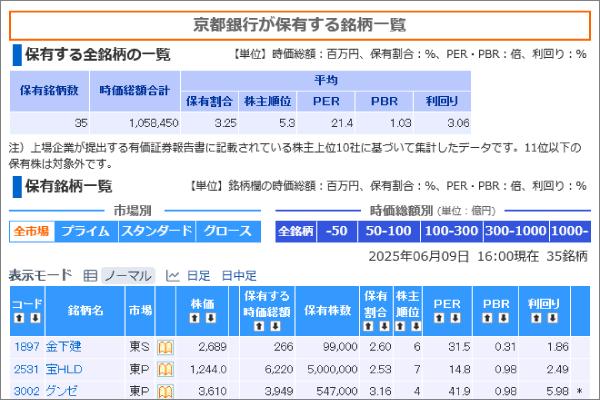Viewport: 600px width, 400px height.
Task: Sort PER column ascending arrow
Action: [439, 318]
